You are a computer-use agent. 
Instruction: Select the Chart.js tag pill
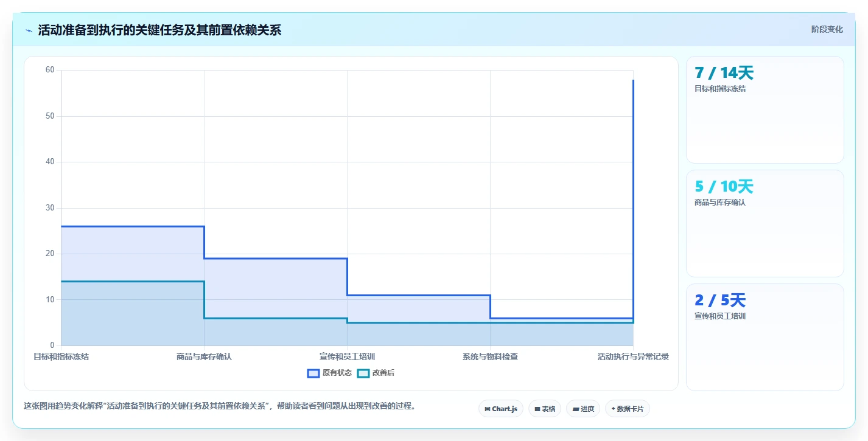point(501,409)
